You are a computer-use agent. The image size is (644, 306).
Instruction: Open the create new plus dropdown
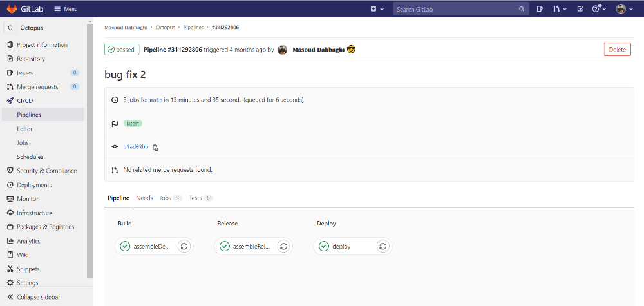coord(377,9)
